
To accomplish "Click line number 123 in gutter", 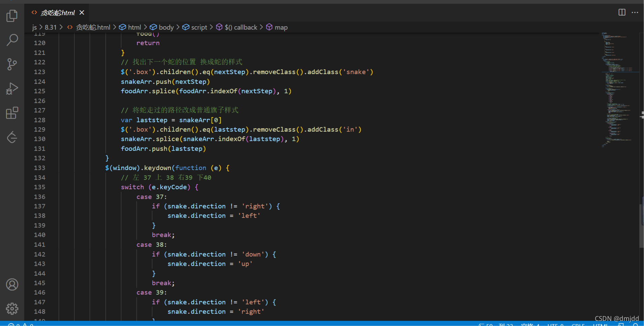I will (x=39, y=72).
